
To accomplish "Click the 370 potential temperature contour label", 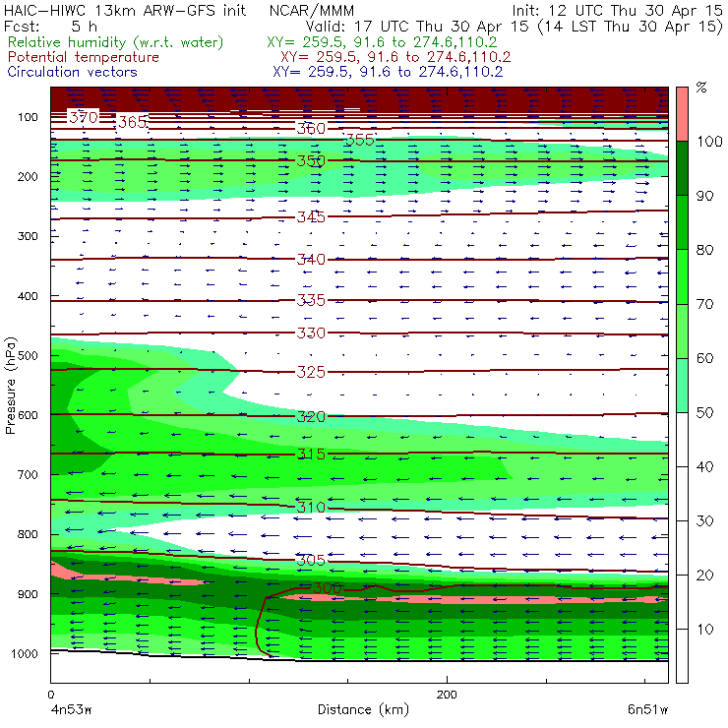I will click(x=84, y=117).
